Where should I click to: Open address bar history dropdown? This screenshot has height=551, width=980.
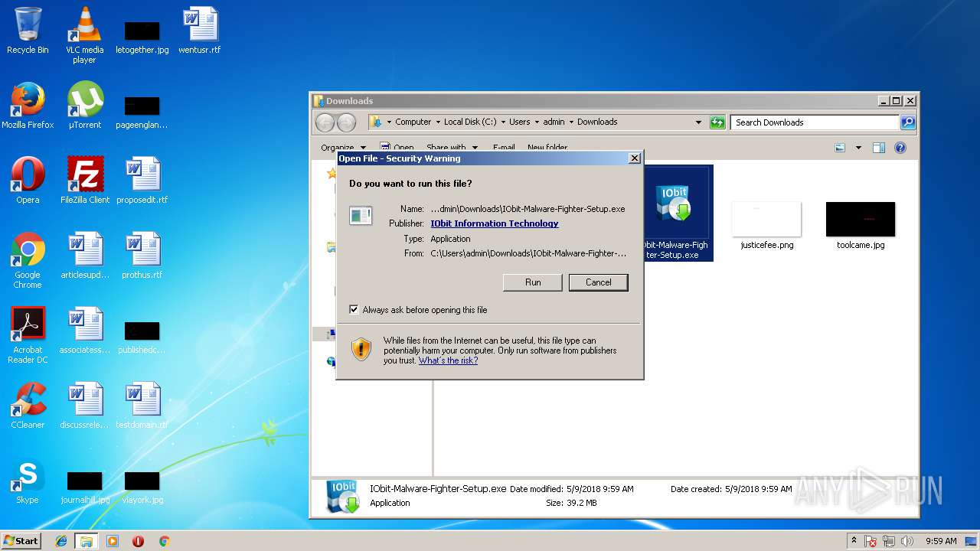click(698, 122)
